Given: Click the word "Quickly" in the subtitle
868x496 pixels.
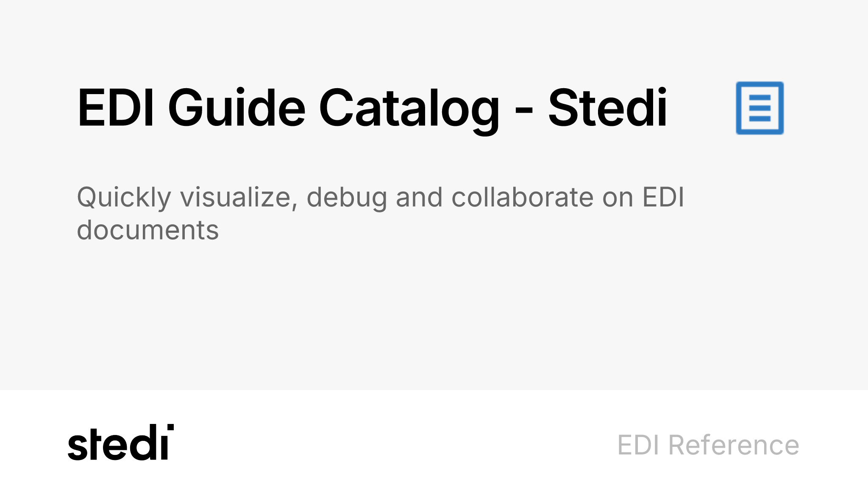Looking at the screenshot, I should (x=124, y=198).
